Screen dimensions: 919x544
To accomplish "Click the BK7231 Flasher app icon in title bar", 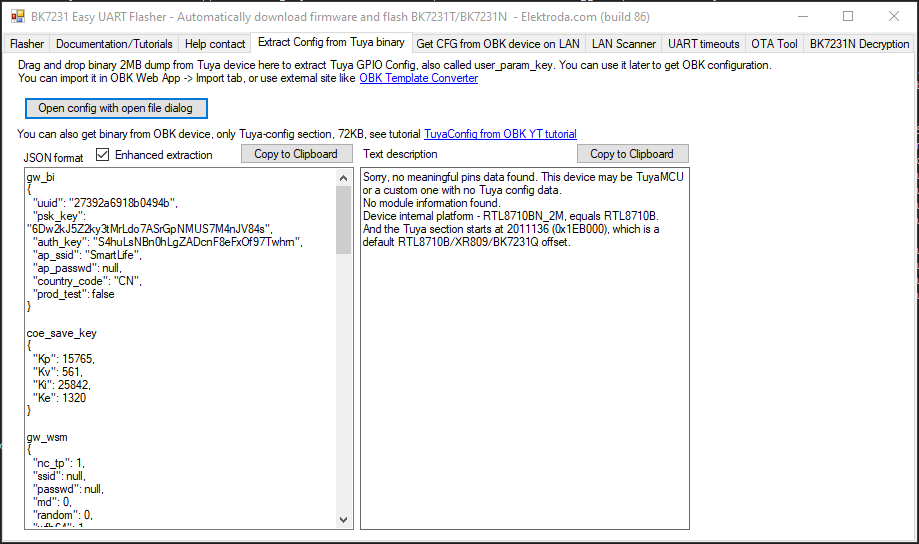I will coord(18,16).
